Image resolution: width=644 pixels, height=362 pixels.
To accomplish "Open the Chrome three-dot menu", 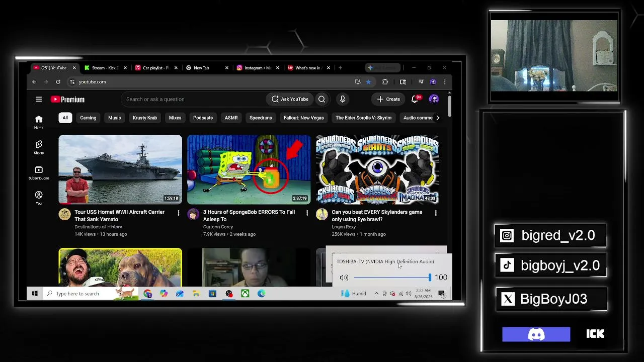I will [x=445, y=82].
